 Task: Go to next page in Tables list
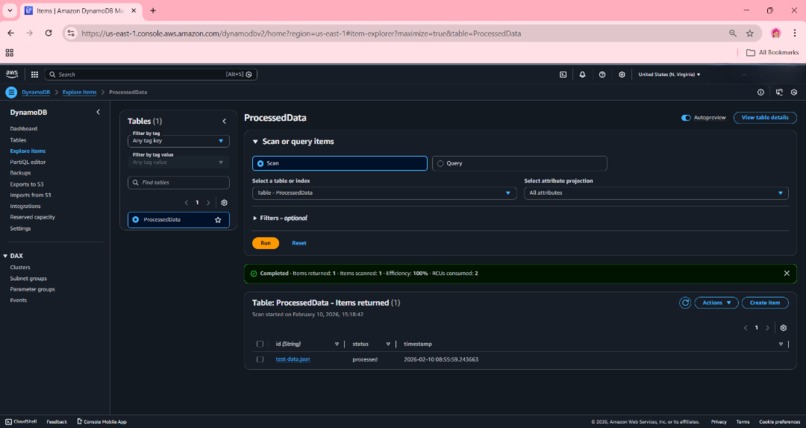[208, 203]
